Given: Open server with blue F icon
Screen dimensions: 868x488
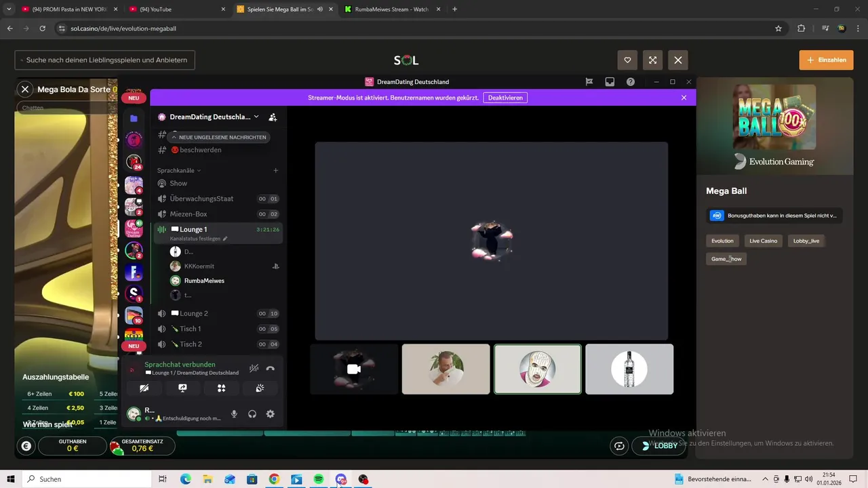Looking at the screenshot, I should [x=134, y=272].
